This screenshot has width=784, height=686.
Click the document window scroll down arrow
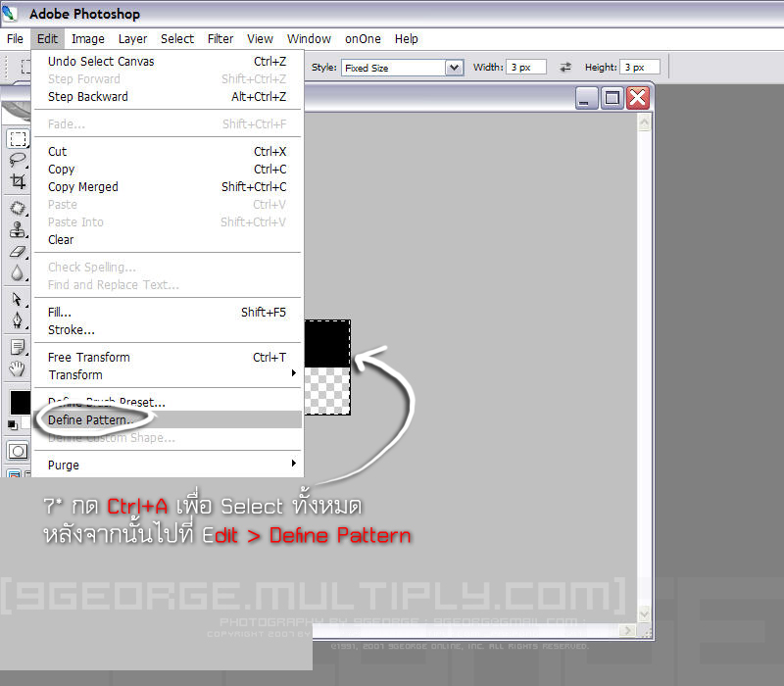pyautogui.click(x=644, y=613)
